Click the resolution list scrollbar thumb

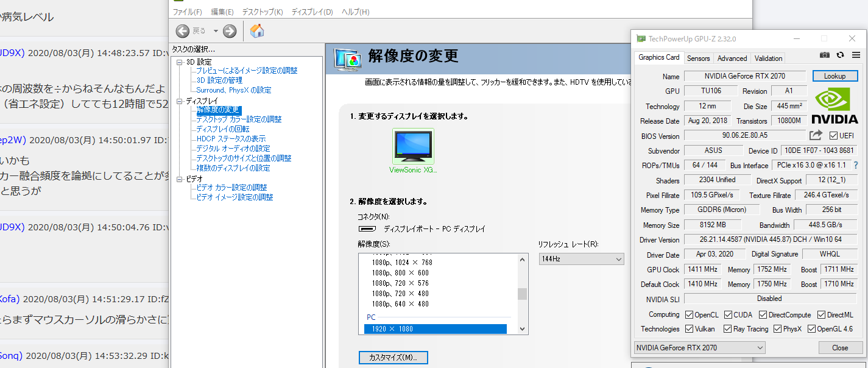tap(522, 294)
